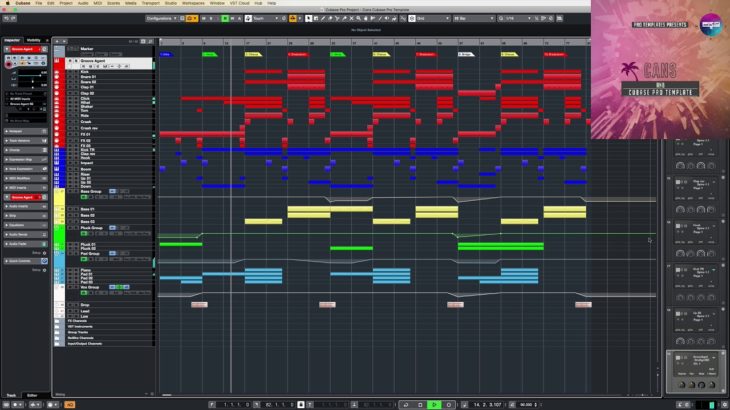The height and width of the screenshot is (410, 730).
Task: Open Edit Instrument for Groove Agent in Inspector
Action: pos(44,49)
